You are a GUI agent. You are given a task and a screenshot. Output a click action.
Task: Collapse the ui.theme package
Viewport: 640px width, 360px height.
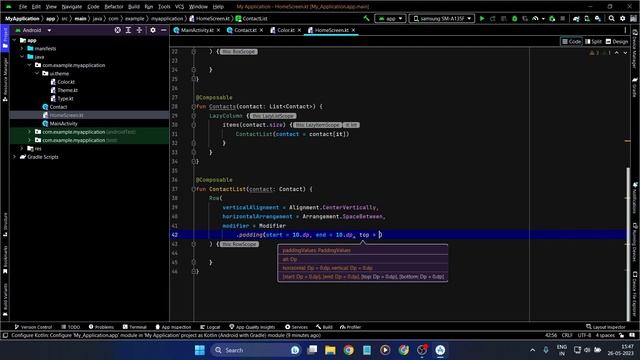37,73
